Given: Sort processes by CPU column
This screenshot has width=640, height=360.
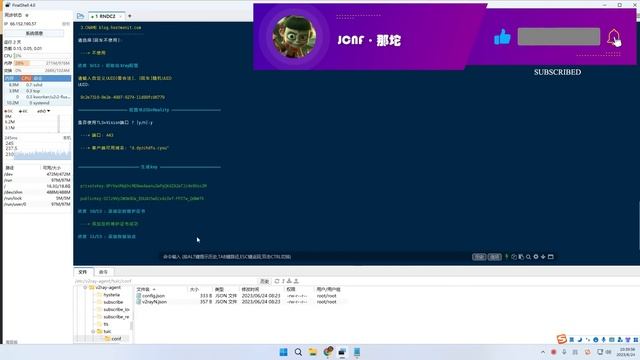Looking at the screenshot, I should pyautogui.click(x=26, y=78).
